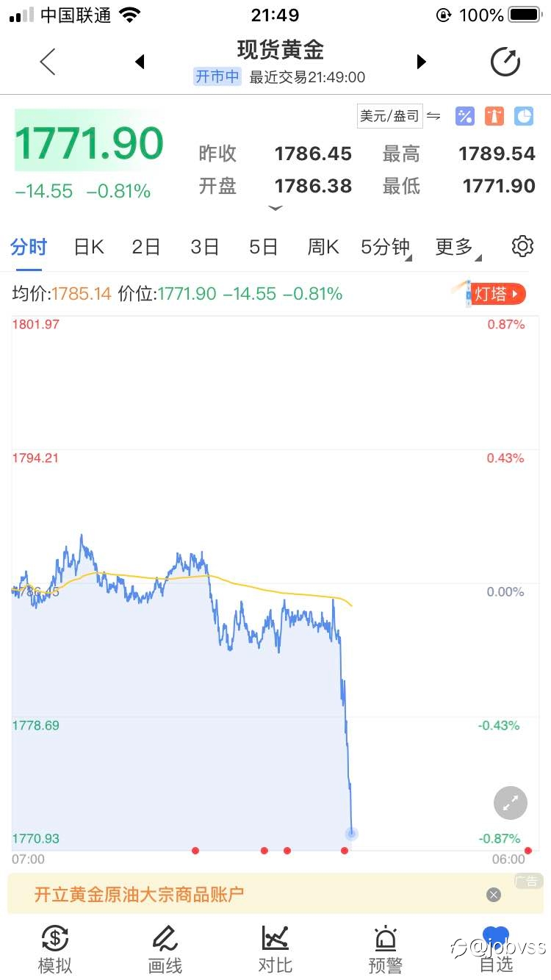
Task: Open the 画线 draw line tool
Action: 165,950
